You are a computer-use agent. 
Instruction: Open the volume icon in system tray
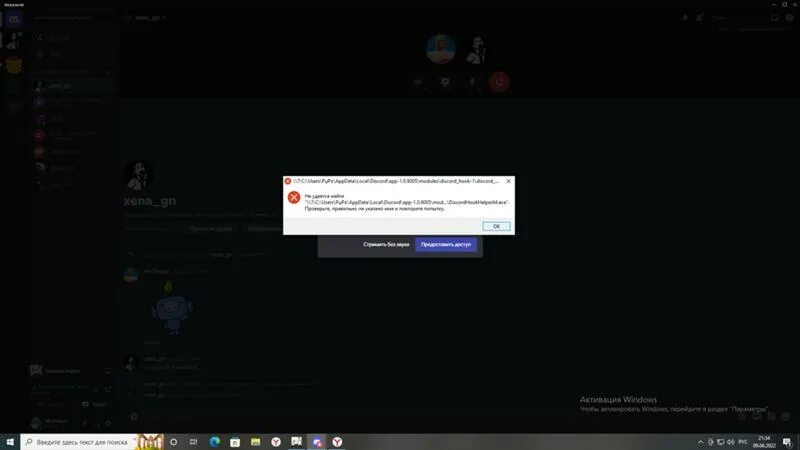tap(731, 442)
